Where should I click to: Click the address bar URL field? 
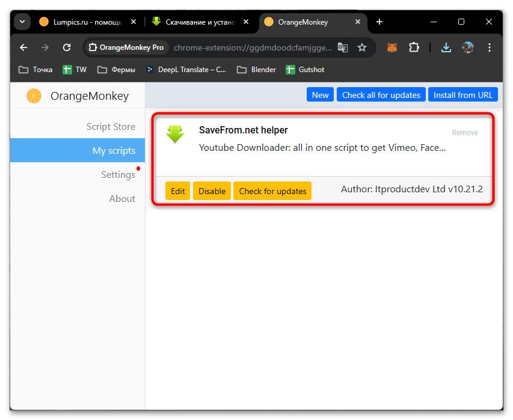[x=251, y=47]
